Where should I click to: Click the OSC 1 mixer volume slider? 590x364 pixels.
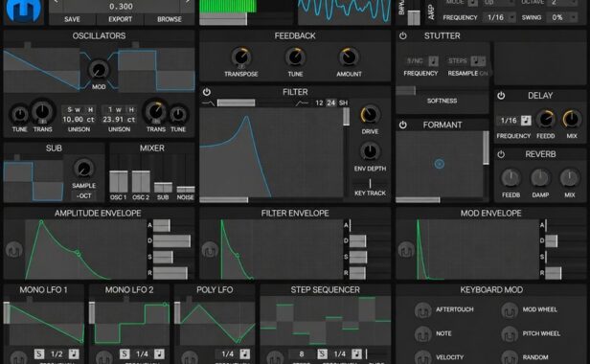118,181
